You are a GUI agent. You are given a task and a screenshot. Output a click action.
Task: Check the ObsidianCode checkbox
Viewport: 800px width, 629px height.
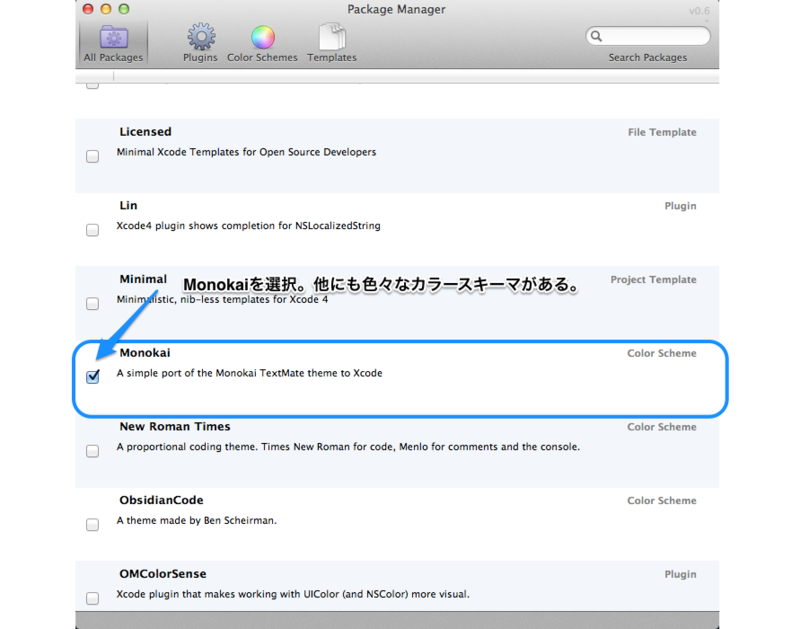92,524
